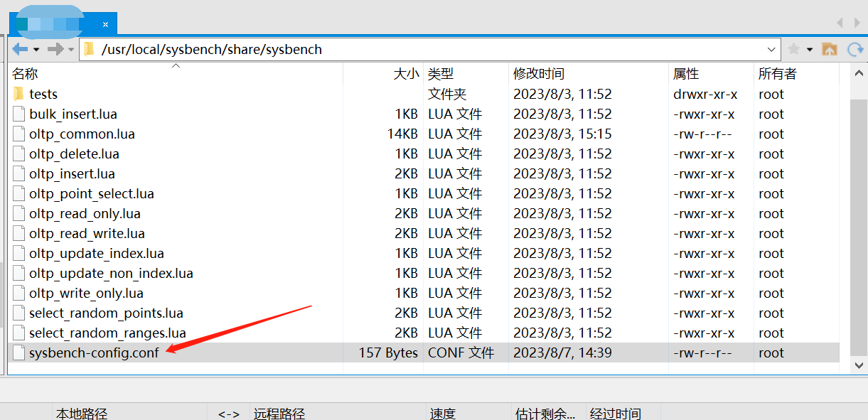Click the sysbench-config.conf file icon
The height and width of the screenshot is (420, 868).
tap(18, 352)
